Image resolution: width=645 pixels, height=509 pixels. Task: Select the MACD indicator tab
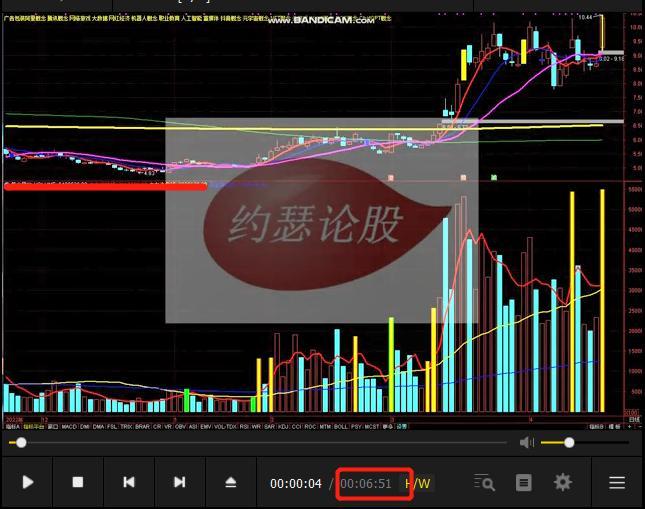pyautogui.click(x=68, y=426)
